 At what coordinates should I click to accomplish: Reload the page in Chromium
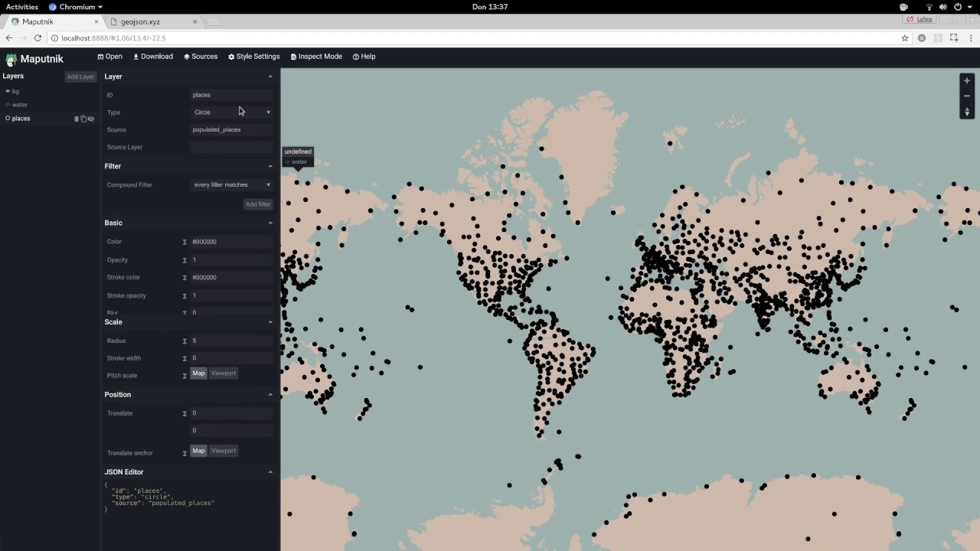point(38,37)
